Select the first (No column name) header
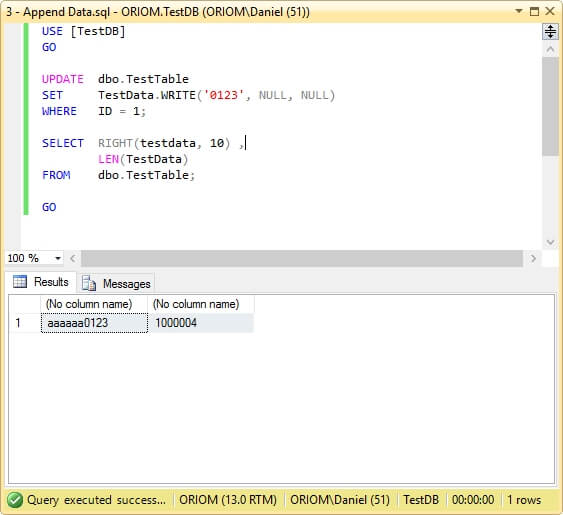 point(94,304)
